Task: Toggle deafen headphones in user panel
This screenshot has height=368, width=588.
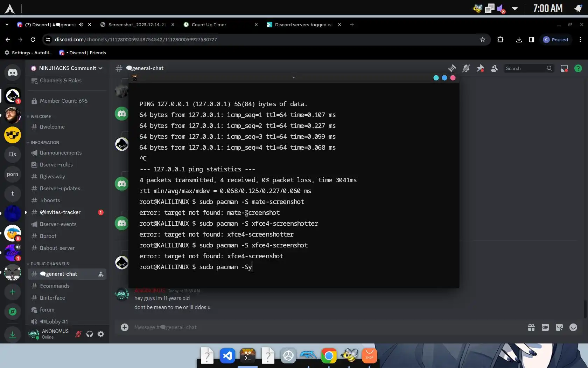Action: tap(90, 334)
